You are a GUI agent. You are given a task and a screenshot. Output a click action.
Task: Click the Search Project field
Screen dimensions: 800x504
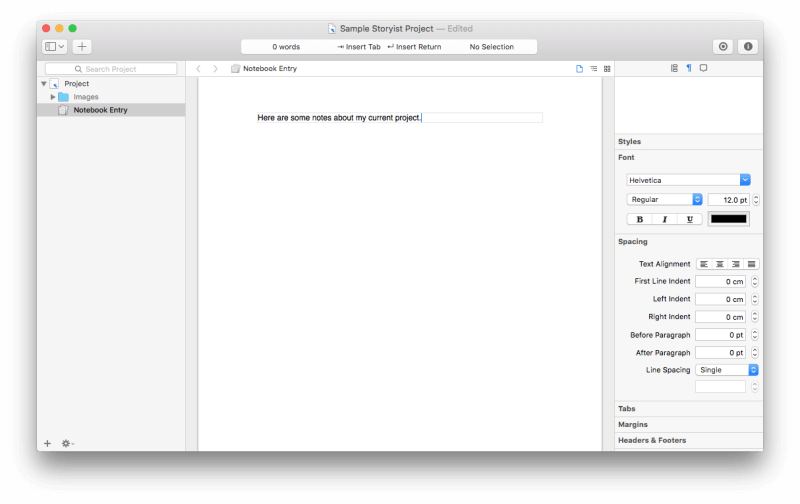pos(111,69)
